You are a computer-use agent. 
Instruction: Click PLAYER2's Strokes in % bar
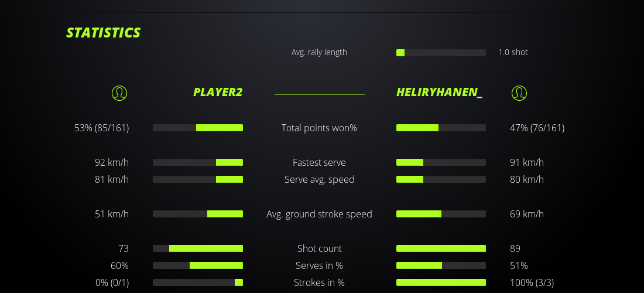[198, 282]
